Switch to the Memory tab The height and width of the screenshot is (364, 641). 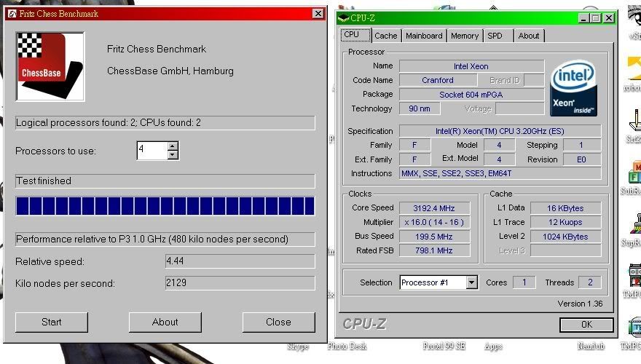point(465,36)
